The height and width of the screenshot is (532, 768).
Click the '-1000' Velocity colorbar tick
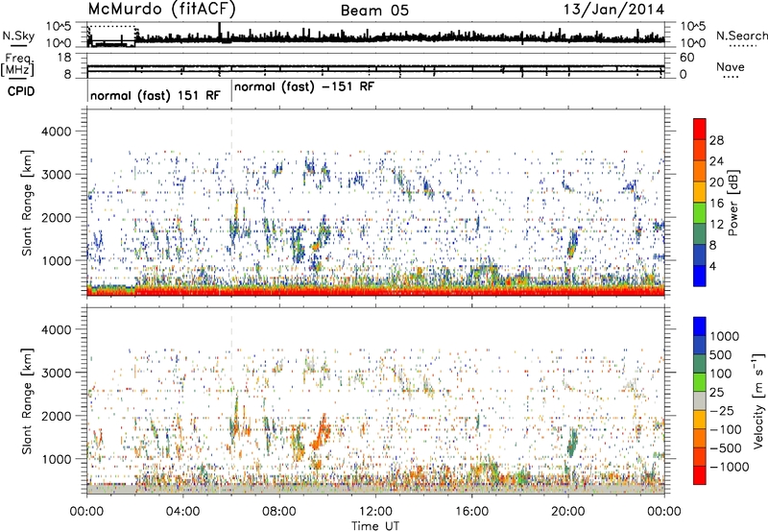point(730,467)
